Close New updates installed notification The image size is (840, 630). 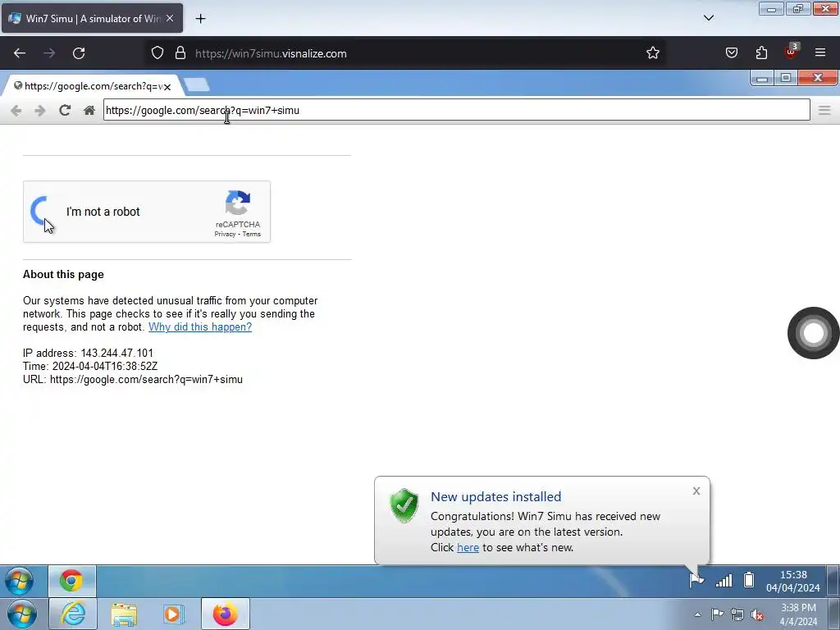696,491
